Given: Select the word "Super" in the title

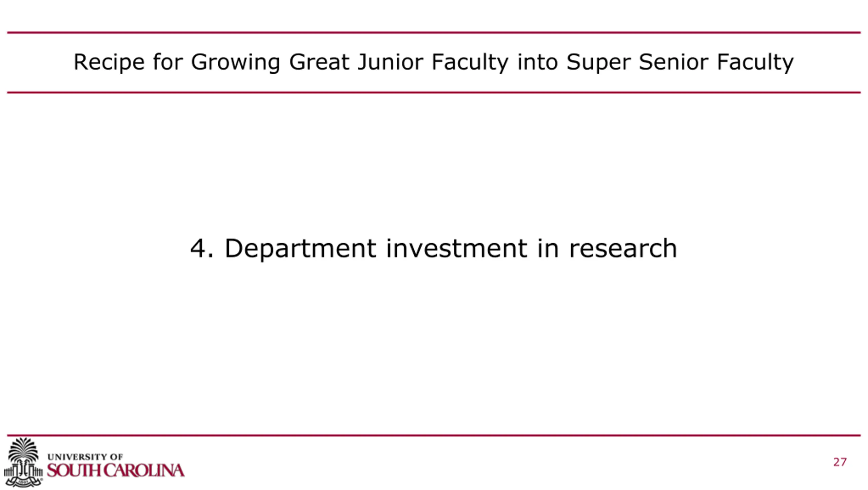Looking at the screenshot, I should (x=598, y=62).
